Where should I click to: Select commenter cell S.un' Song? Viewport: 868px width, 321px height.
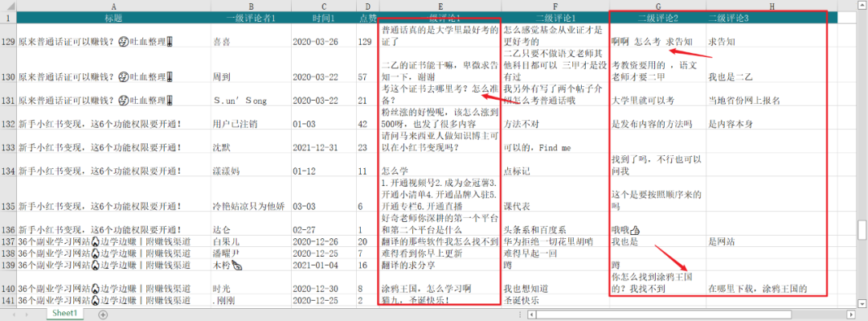(251, 94)
